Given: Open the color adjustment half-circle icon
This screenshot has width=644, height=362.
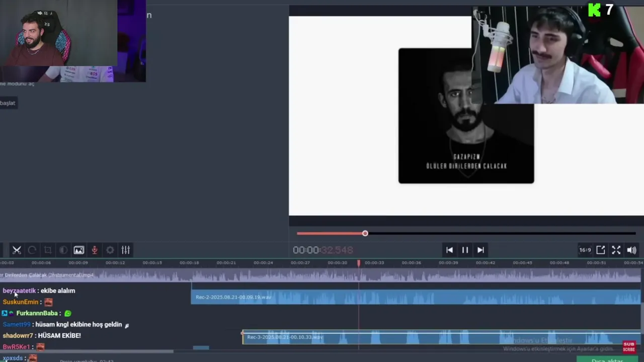Looking at the screenshot, I should [x=63, y=250].
